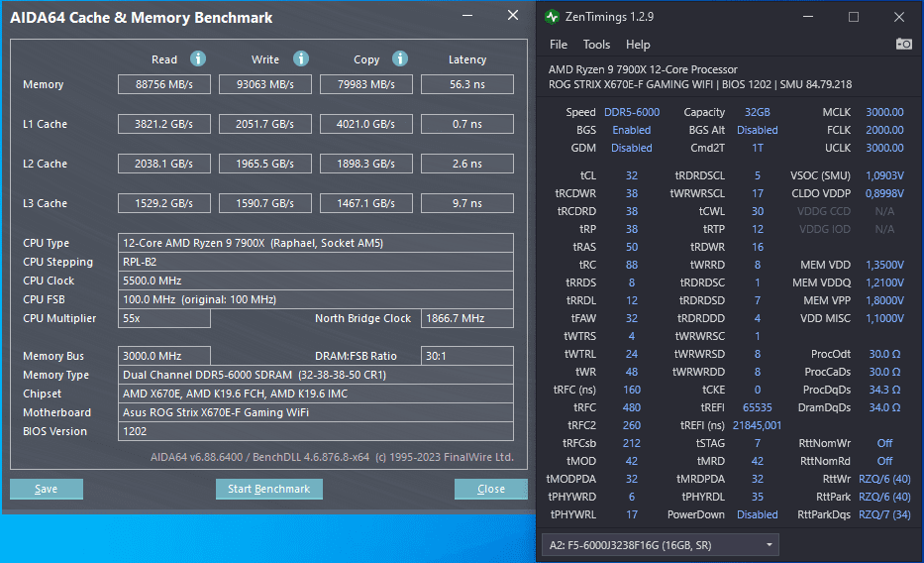Click the North Bridge Clock value field
Image resolution: width=924 pixels, height=563 pixels.
click(x=467, y=318)
